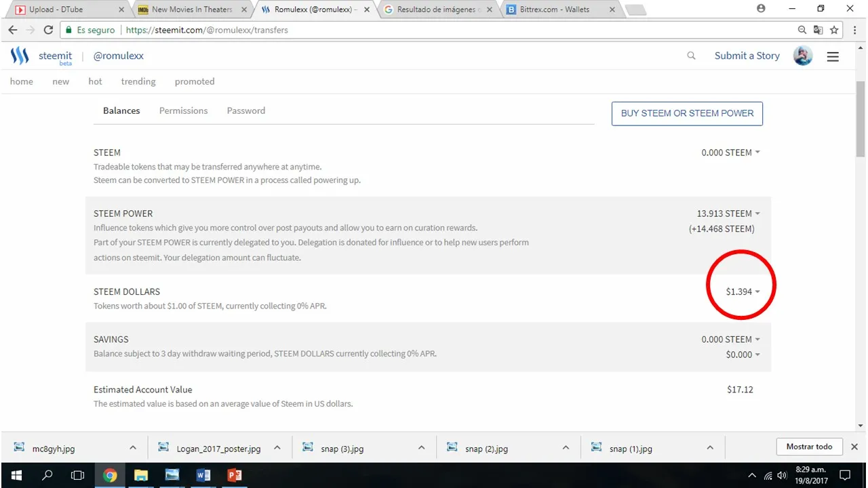Click the network icon in system tray
Screen dimensions: 868x488
768,475
